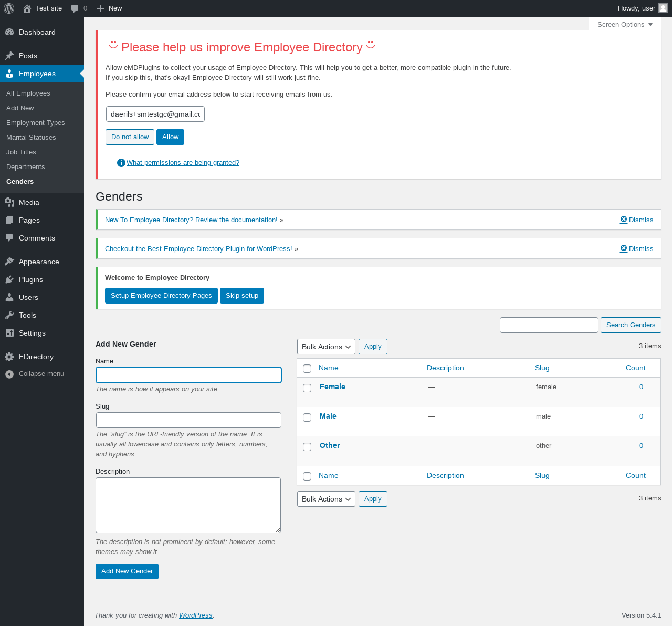This screenshot has height=626, width=672.
Task: Click the Users icon in sidebar
Action: (x=9, y=297)
